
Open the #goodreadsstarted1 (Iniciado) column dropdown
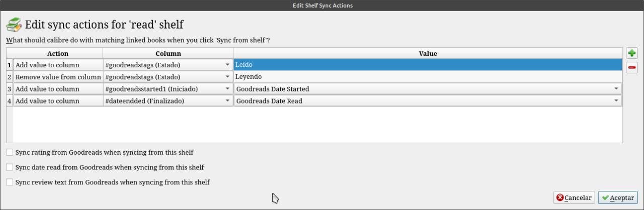click(227, 89)
